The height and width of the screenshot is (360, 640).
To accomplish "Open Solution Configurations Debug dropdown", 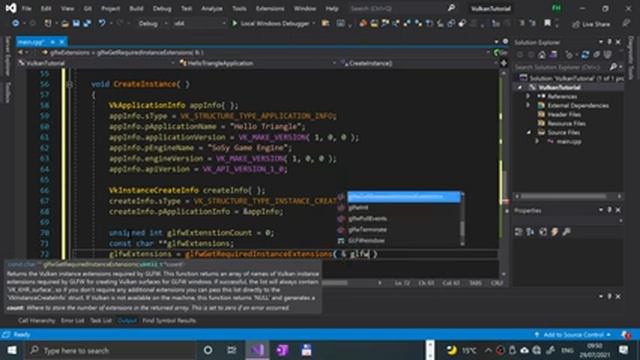I will [153, 24].
